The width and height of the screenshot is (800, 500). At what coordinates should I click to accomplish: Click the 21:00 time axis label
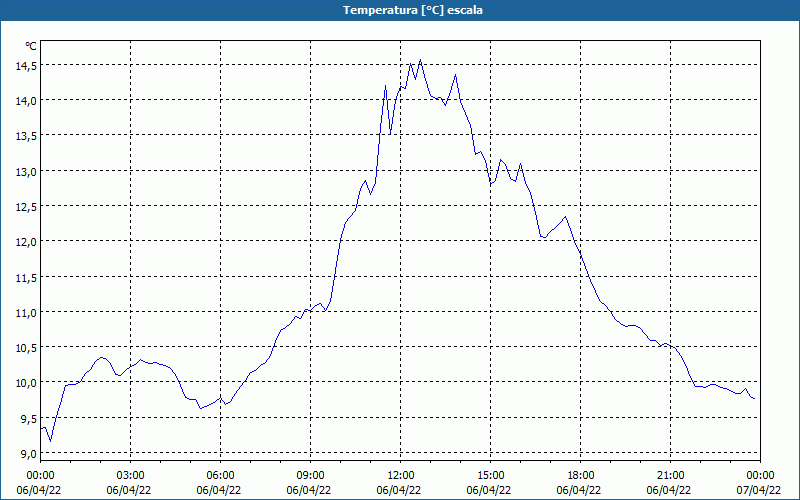(670, 476)
